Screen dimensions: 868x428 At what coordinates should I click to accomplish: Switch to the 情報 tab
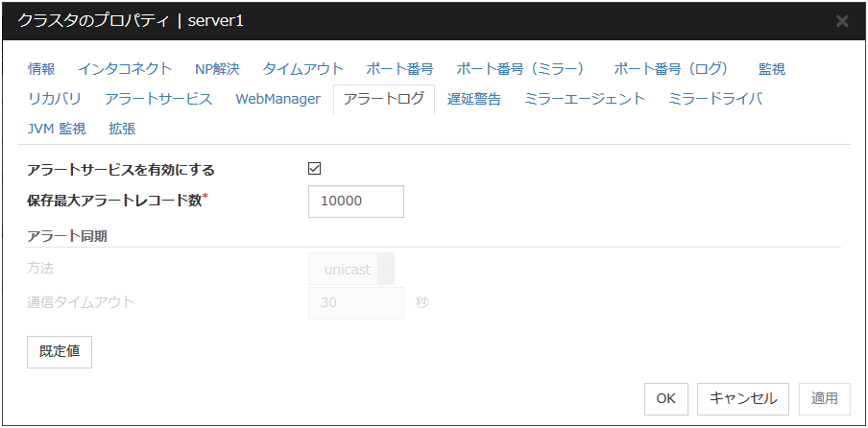coord(41,69)
